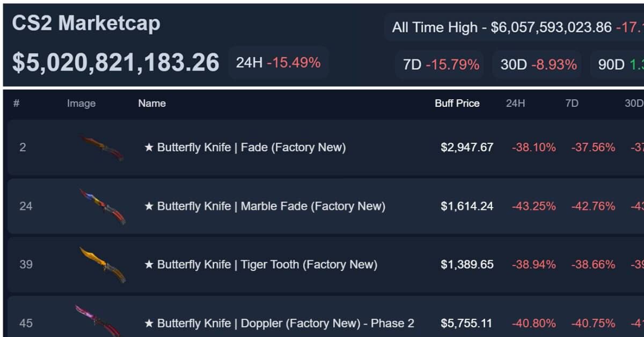Click the Butterfly Knife Fade thumbnail image
Screen dimensions: 644x337
click(102, 148)
